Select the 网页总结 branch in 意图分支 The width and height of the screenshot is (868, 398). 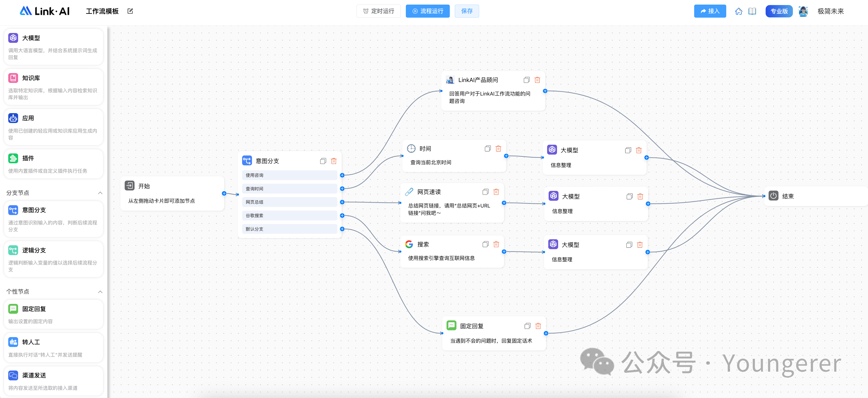[289, 202]
